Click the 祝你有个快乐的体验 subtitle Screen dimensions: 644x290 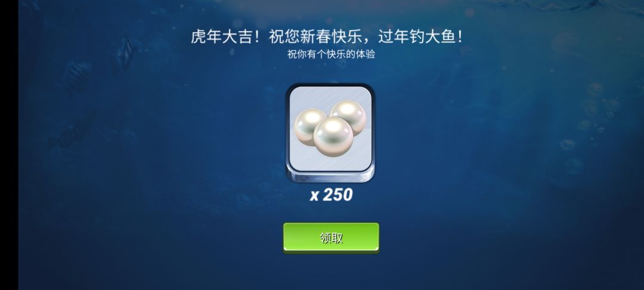pos(331,54)
